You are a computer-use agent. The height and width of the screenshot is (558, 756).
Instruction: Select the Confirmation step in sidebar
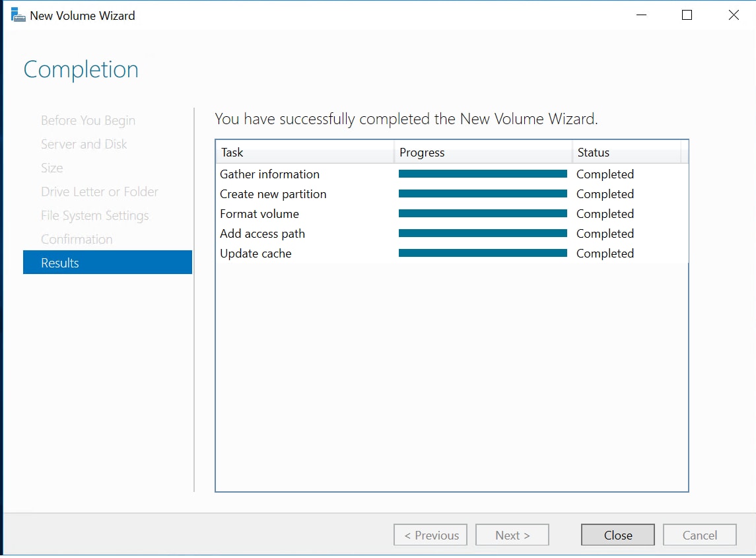[x=77, y=239]
